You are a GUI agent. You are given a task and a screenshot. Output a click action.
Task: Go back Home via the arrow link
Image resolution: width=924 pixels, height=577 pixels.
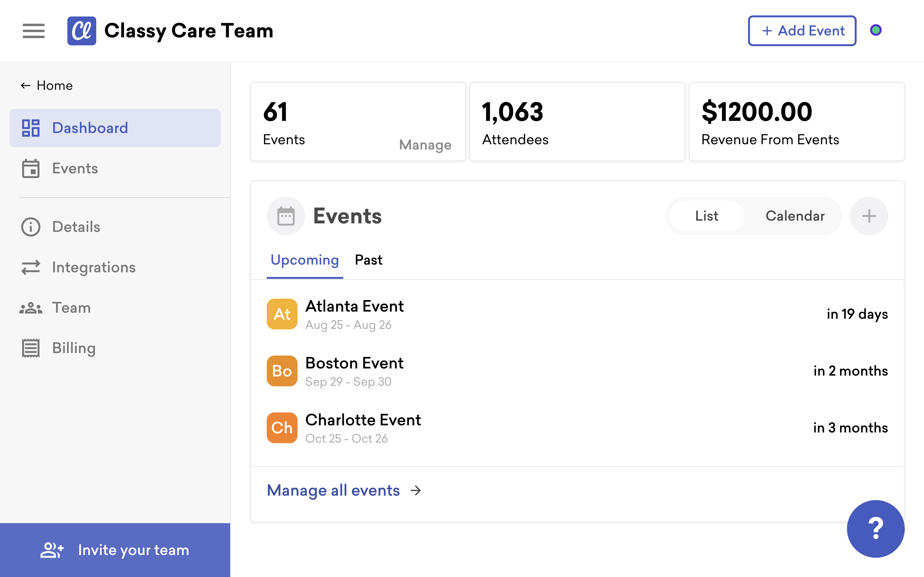46,85
